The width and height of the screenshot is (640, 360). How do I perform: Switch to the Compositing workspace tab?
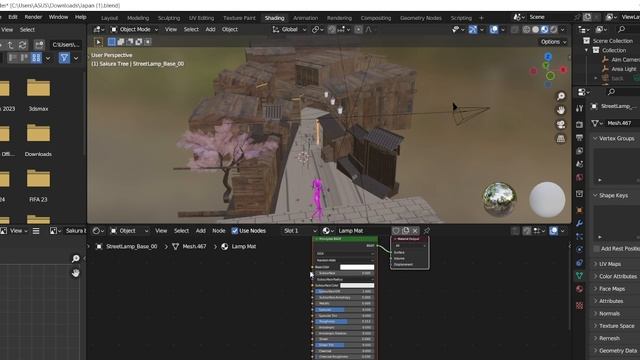[376, 18]
